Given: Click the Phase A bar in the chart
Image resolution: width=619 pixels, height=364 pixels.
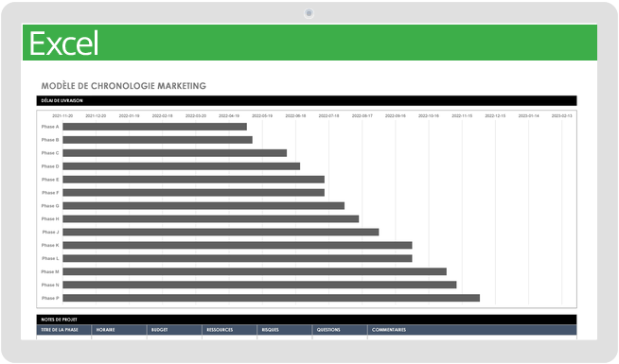Looking at the screenshot, I should point(155,127).
